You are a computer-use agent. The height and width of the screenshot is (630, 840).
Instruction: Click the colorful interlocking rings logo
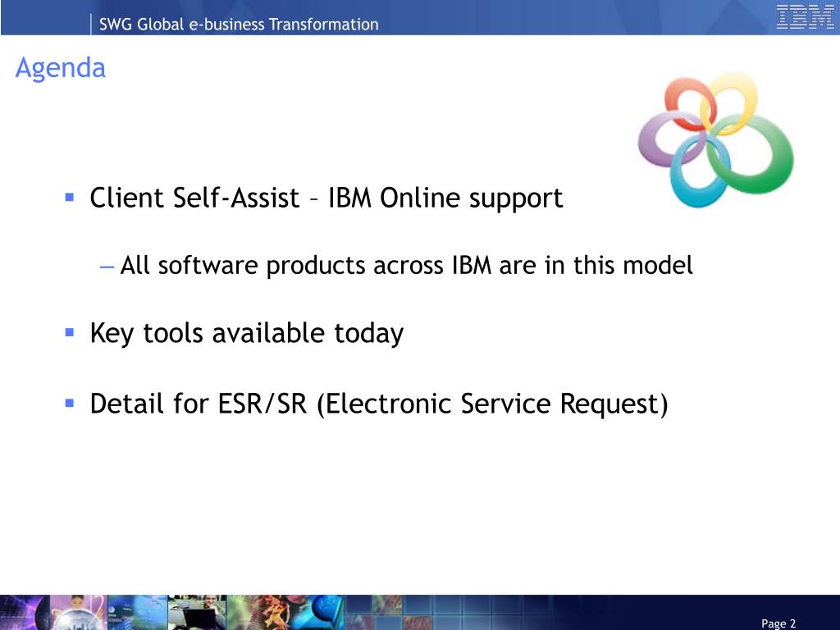[x=715, y=139]
